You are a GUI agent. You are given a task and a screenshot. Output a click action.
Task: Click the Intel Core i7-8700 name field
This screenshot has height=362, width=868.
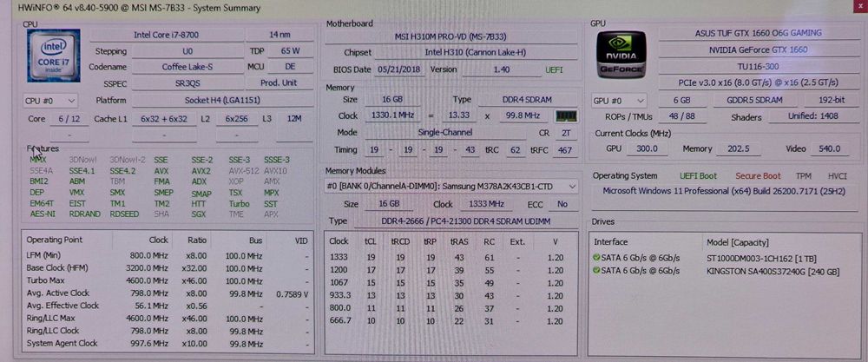point(166,35)
